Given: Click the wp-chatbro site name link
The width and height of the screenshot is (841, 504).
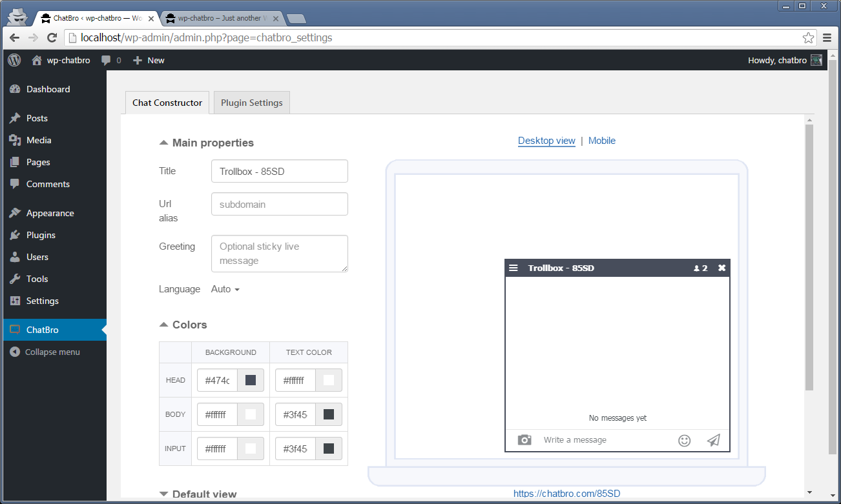Looking at the screenshot, I should [68, 60].
